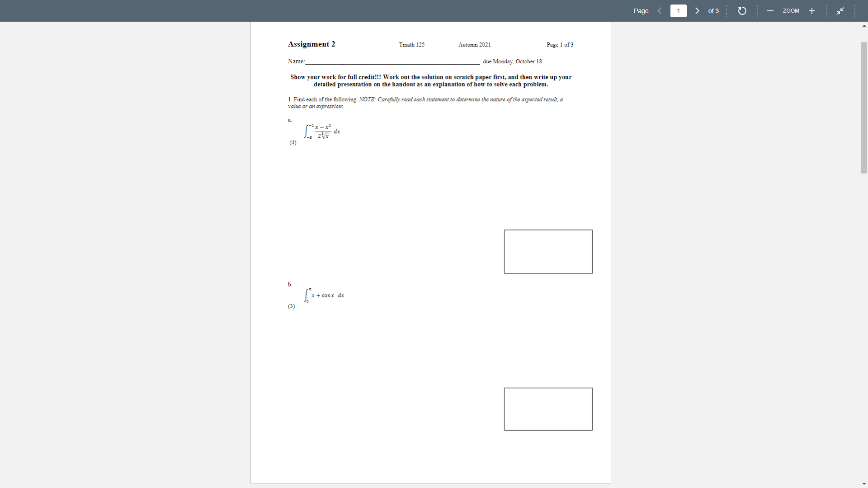The height and width of the screenshot is (488, 868).
Task: Zoom in on the PDF
Action: tap(812, 10)
